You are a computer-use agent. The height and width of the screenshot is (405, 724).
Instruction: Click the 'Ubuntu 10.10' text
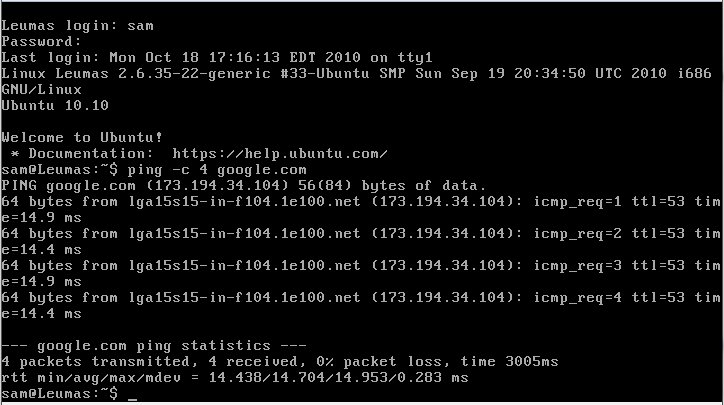pos(55,105)
